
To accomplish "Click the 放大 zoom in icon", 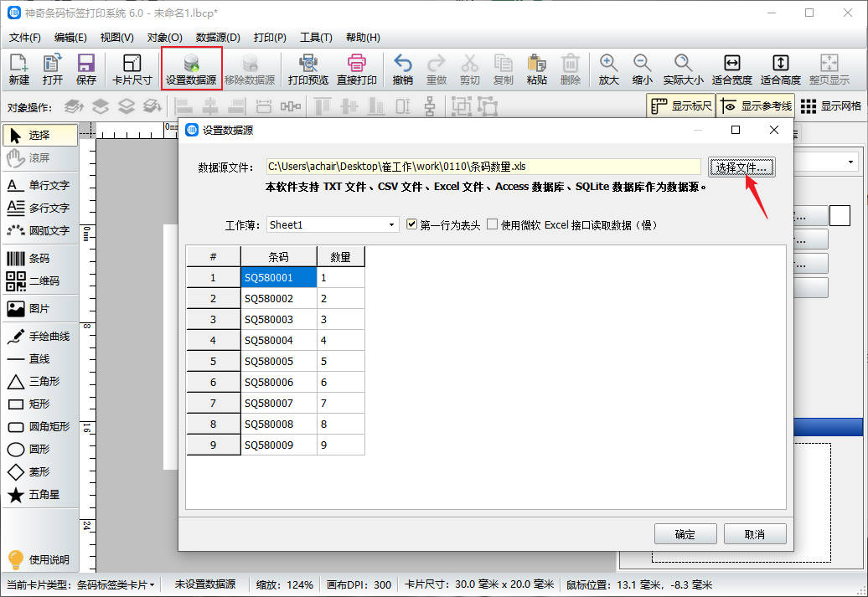I will coord(608,69).
